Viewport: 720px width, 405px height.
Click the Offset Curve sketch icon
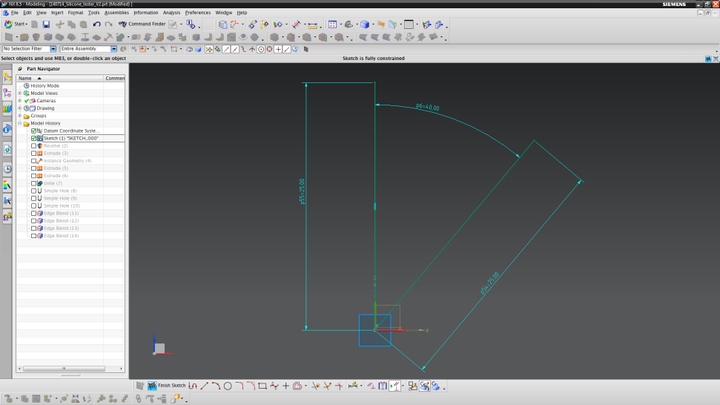click(297, 386)
